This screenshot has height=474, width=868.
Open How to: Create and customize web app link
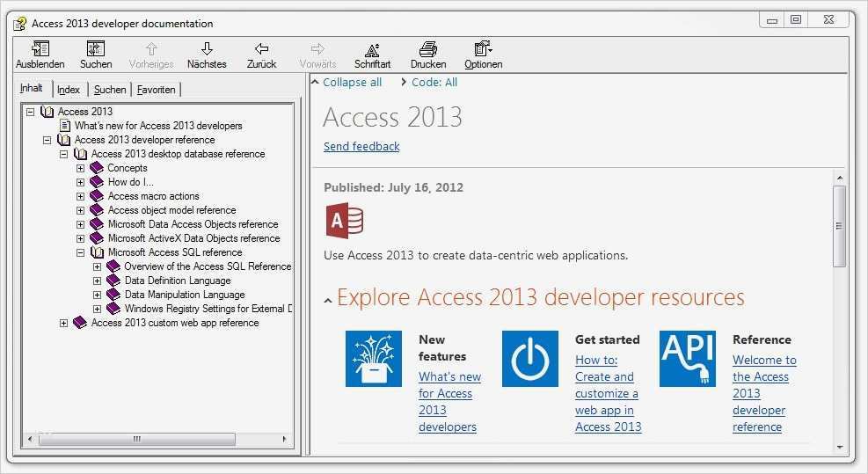(x=608, y=393)
